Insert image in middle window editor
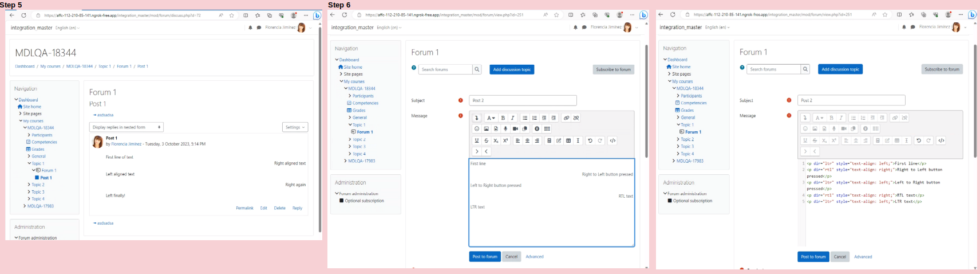Screen dimensions: 980x274 coord(486,128)
